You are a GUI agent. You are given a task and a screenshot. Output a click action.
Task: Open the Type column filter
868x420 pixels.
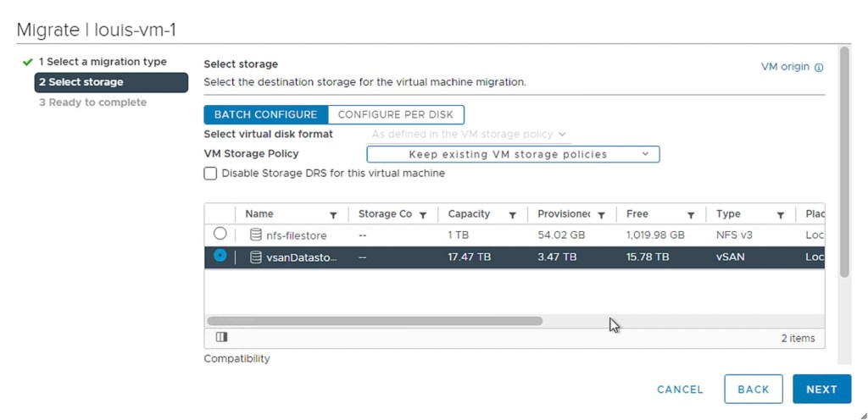point(780,215)
